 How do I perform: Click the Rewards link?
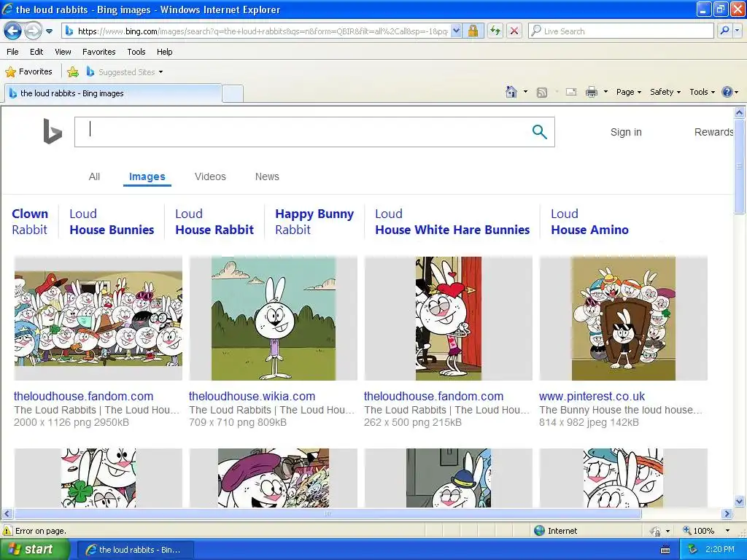(x=713, y=132)
